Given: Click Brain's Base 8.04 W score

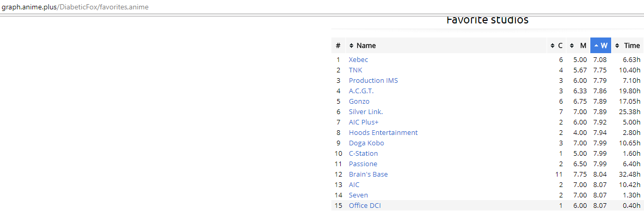Looking at the screenshot, I should [x=600, y=175].
